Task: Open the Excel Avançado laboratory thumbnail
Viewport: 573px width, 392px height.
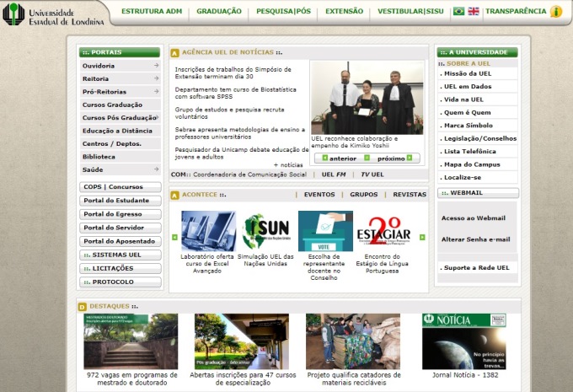Action: click(208, 231)
